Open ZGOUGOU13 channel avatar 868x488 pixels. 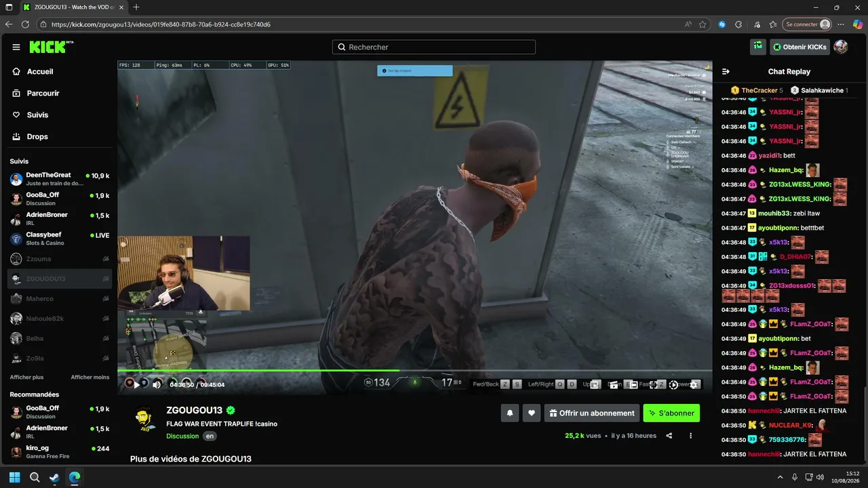(144, 417)
